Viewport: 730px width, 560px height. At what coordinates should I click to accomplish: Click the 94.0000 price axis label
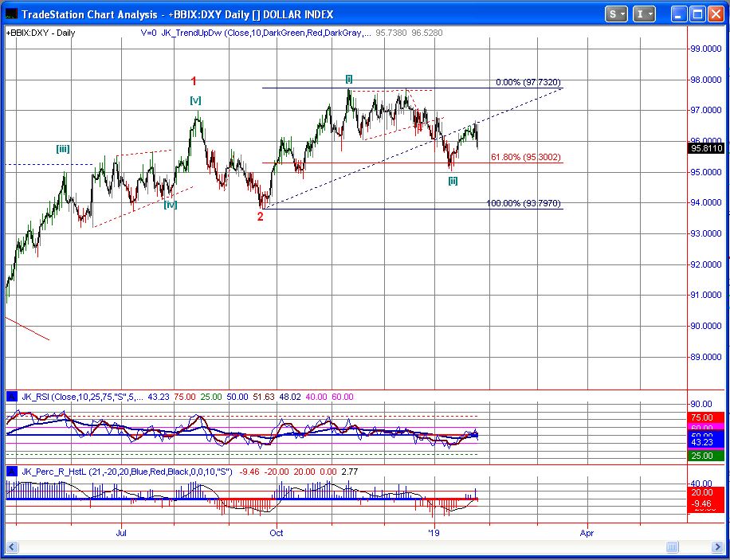pos(706,202)
